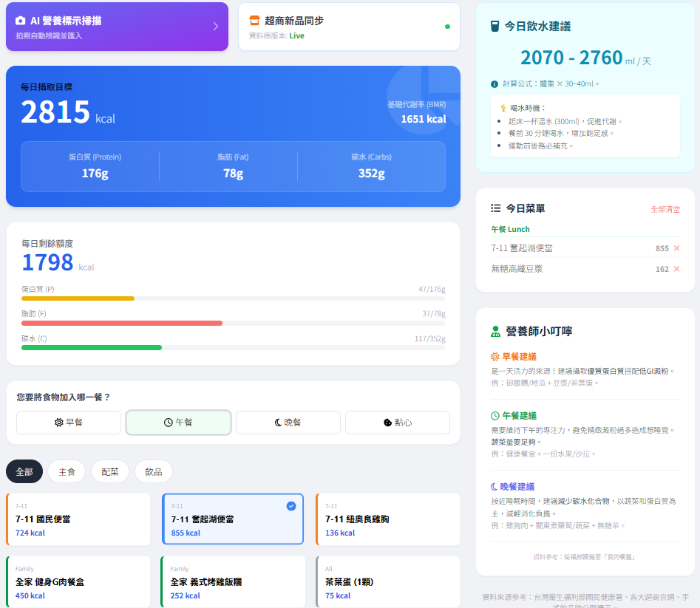Screen dimensions: 700x608
Task: Choose 晚餐 meal option
Action: coord(288,423)
